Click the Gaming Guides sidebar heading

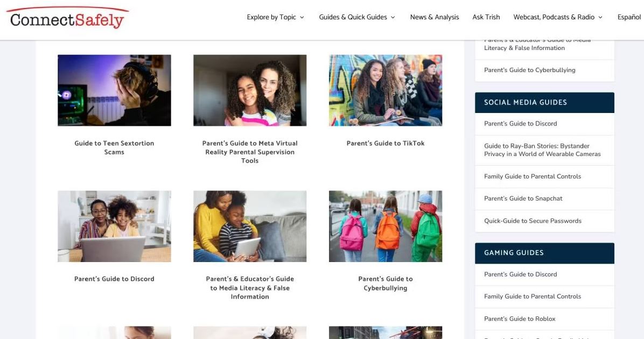click(x=544, y=253)
